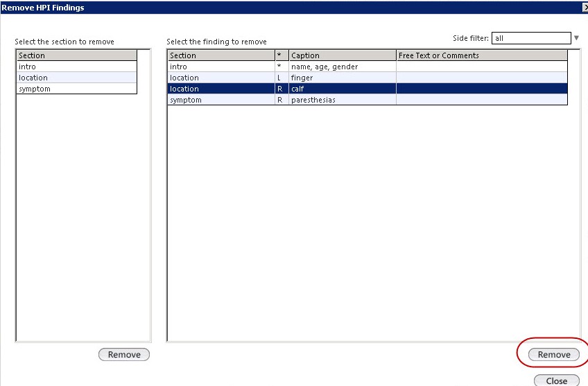The image size is (588, 386).
Task: Click 'symptom' cell in findings table
Action: (x=221, y=100)
